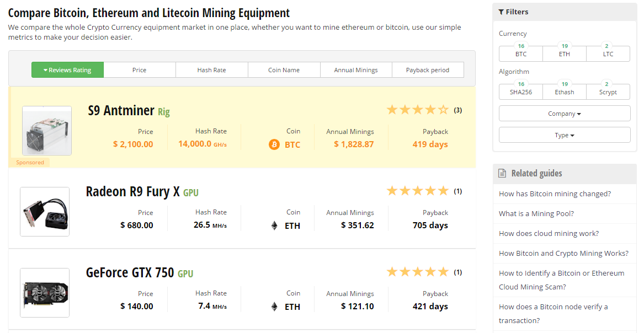
Task: Click the $ 680.00 price value
Action: pyautogui.click(x=137, y=225)
